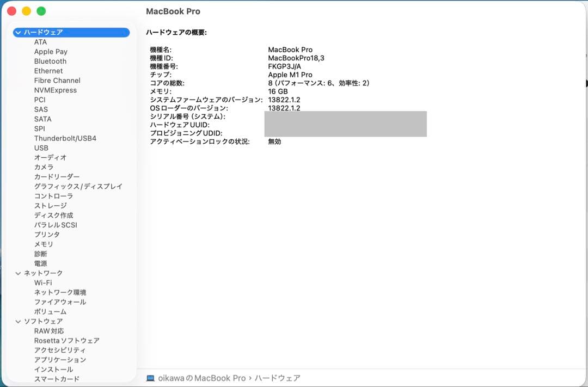
Task: Select 診断 in the hardware list
Action: click(41, 254)
